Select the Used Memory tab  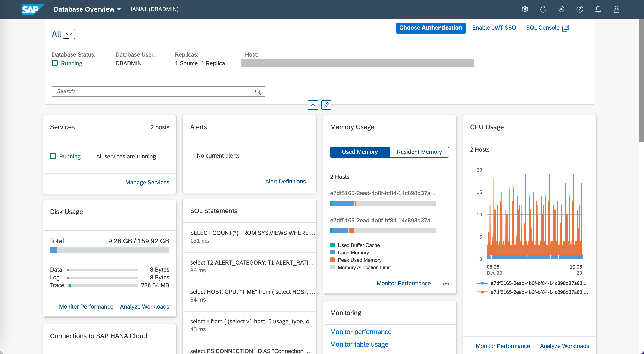tap(360, 152)
